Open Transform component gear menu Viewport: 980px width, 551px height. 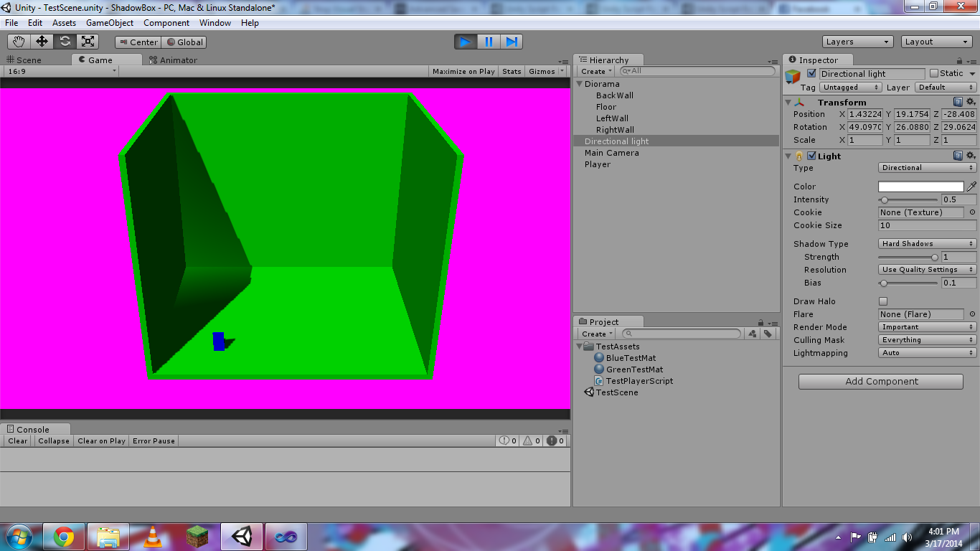coord(971,102)
